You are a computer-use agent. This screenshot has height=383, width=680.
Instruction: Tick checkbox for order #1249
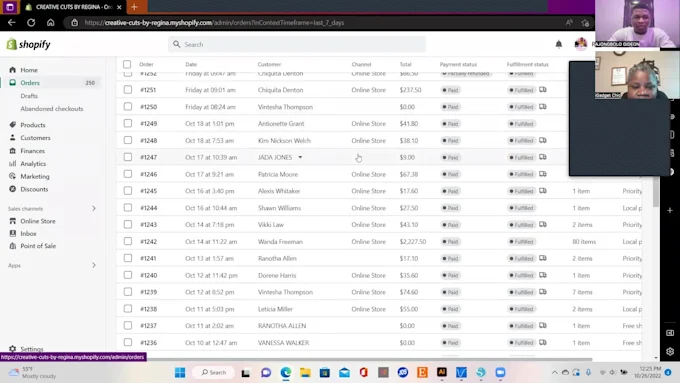128,124
